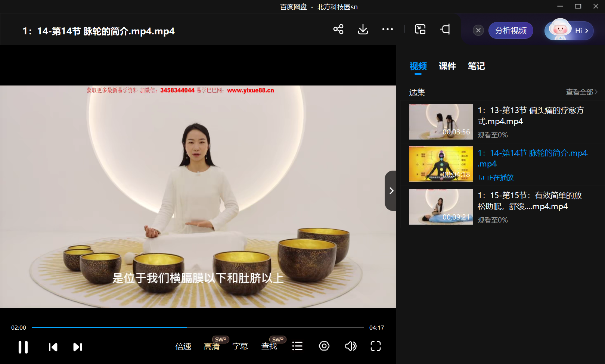Open the playlist from the control bar

(x=297, y=346)
